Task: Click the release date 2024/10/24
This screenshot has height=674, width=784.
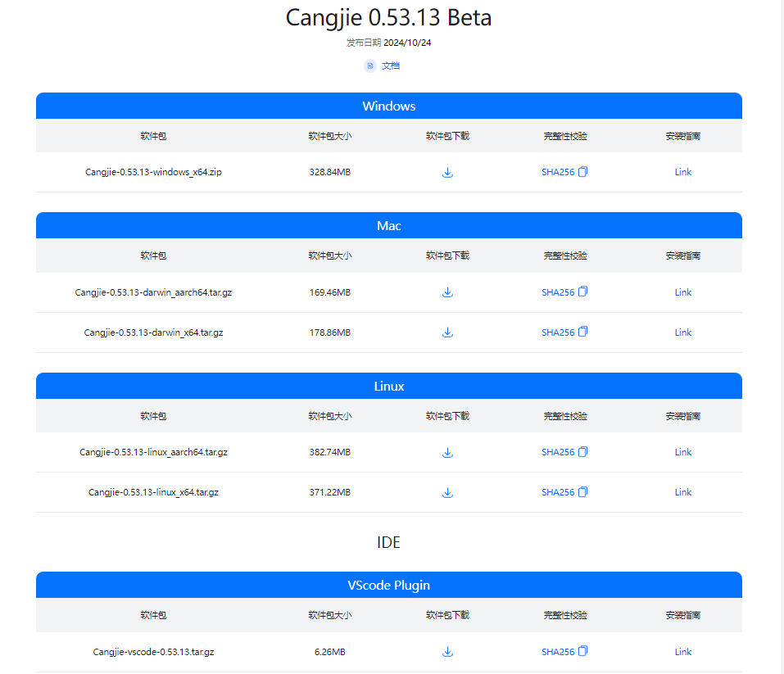Action: point(407,43)
